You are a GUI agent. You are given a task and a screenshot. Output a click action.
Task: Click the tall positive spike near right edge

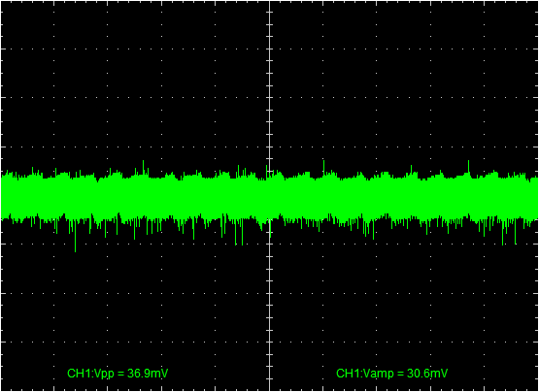coord(468,167)
